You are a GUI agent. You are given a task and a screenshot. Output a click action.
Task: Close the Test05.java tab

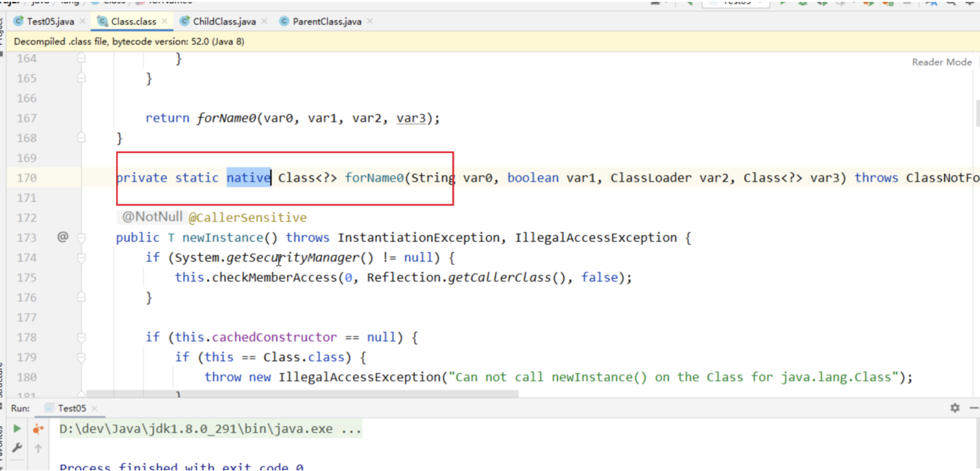(x=82, y=21)
